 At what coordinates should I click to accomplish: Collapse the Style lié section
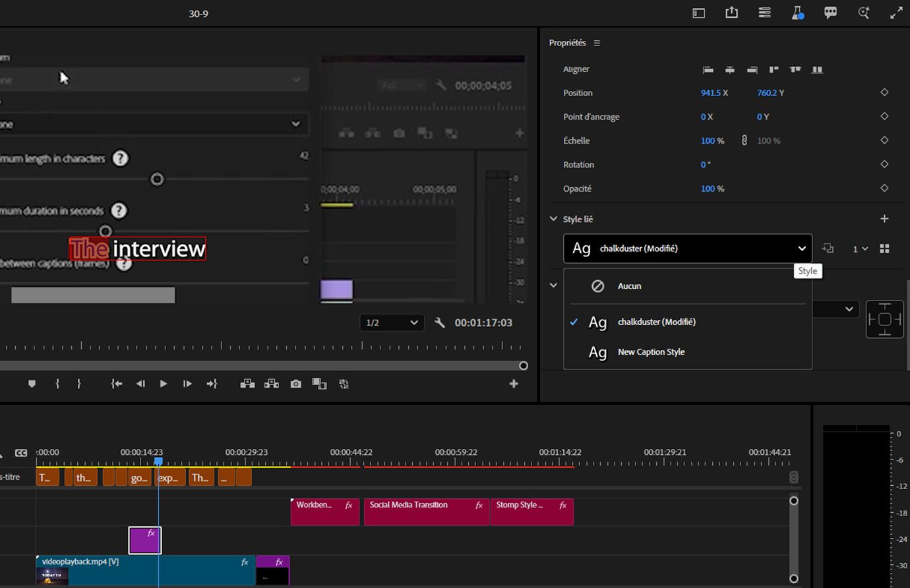[x=553, y=219]
